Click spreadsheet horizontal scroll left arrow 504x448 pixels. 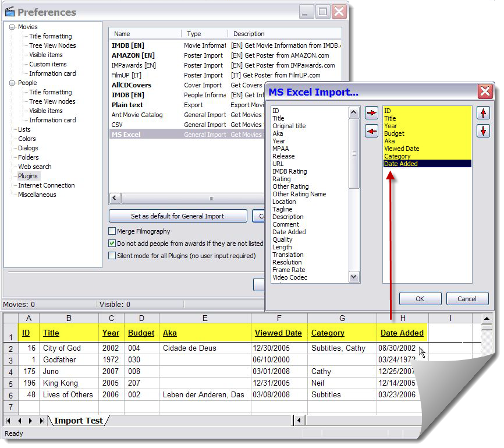300,420
